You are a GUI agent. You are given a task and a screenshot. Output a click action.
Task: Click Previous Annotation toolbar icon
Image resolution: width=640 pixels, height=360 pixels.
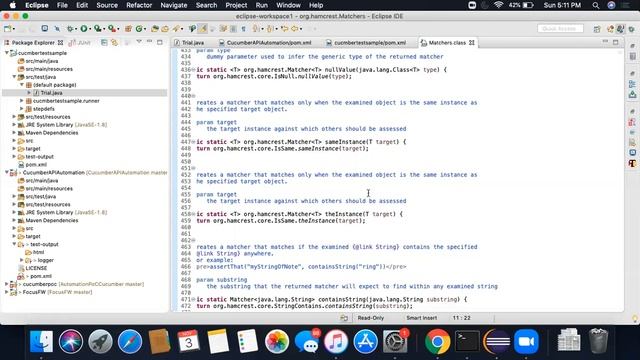(x=270, y=29)
